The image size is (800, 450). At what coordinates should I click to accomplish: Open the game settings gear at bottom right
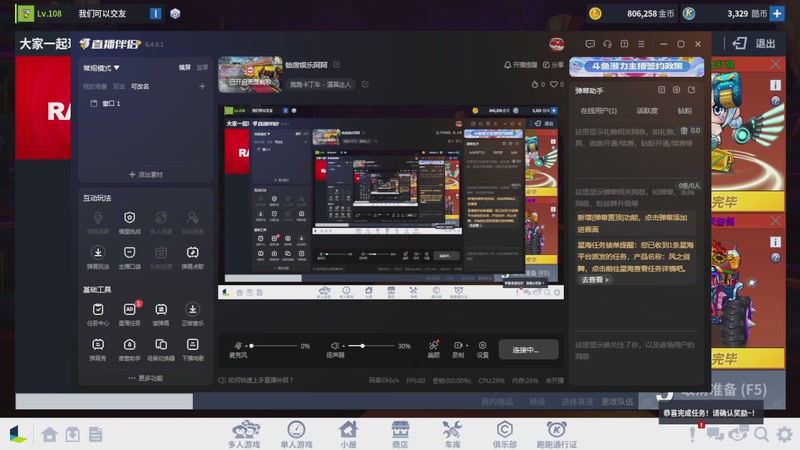pyautogui.click(x=785, y=434)
